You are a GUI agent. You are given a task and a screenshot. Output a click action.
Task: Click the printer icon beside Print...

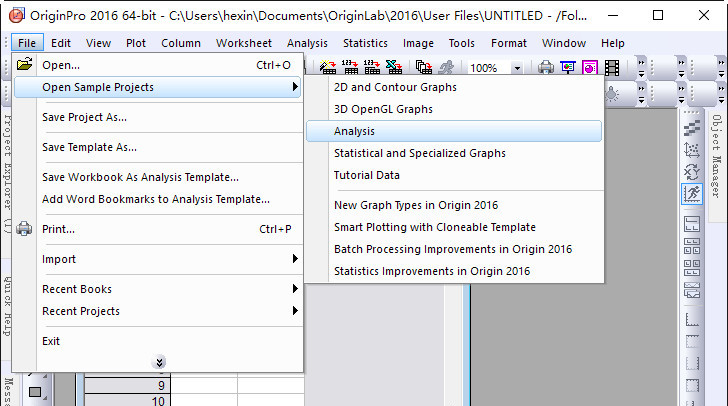coord(24,229)
